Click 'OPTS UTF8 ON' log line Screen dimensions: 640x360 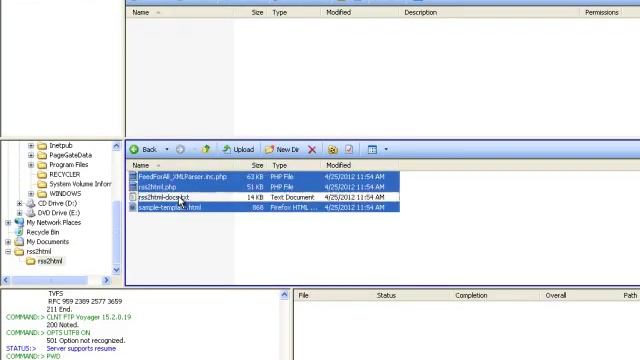[x=68, y=333]
